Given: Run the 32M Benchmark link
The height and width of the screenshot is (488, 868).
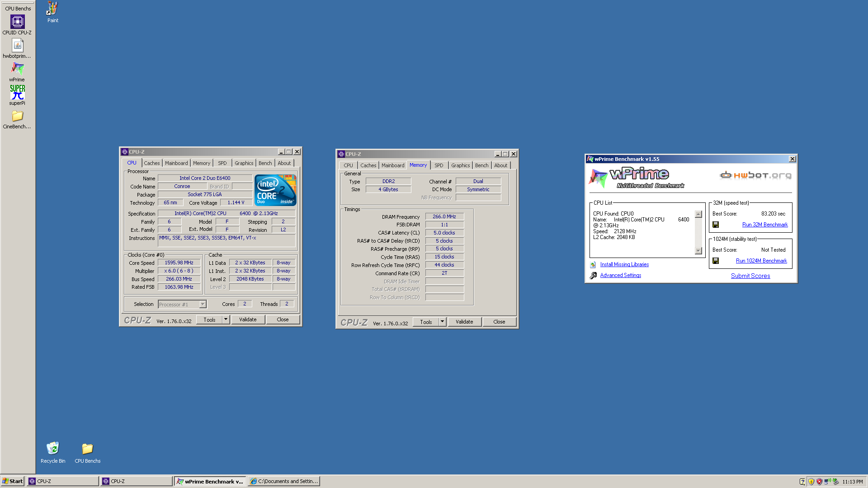Looking at the screenshot, I should click(765, 225).
